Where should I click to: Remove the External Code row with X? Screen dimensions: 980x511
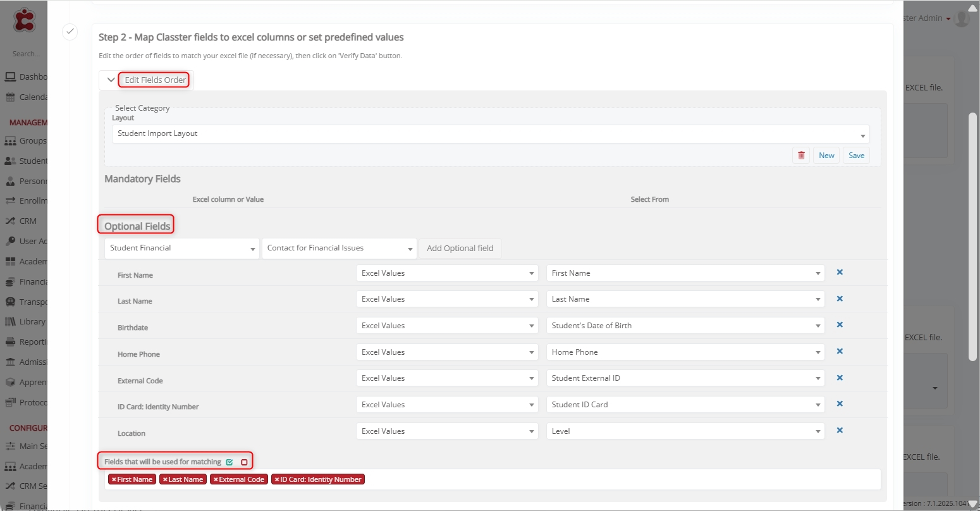point(840,378)
